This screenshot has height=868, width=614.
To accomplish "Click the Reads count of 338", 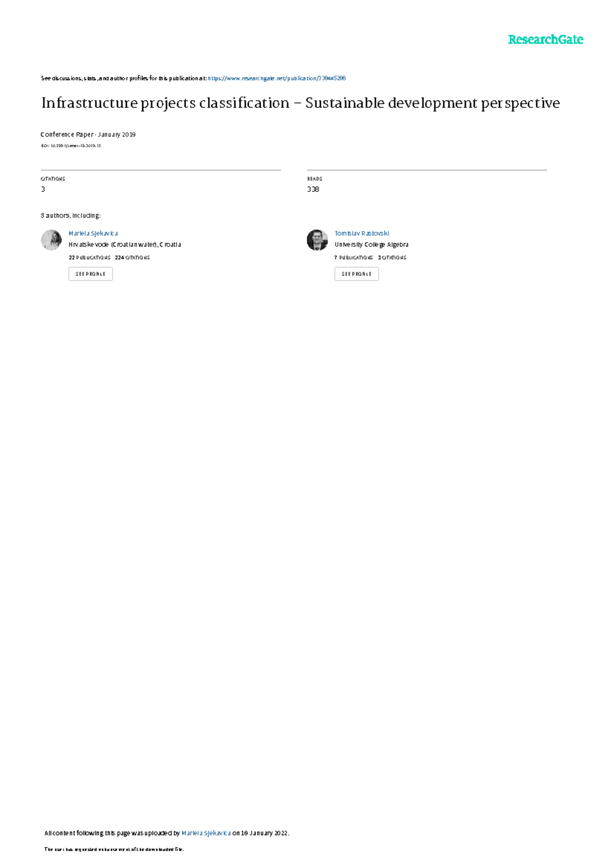I will click(313, 189).
